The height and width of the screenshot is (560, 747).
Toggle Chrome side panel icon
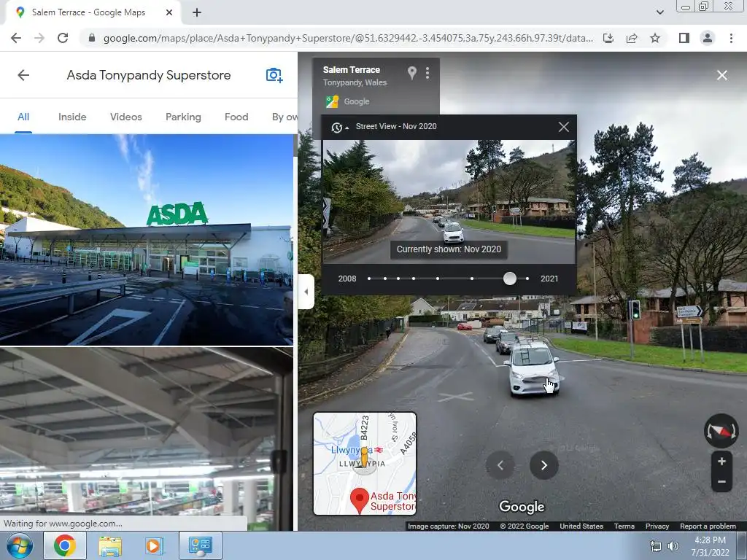point(684,38)
